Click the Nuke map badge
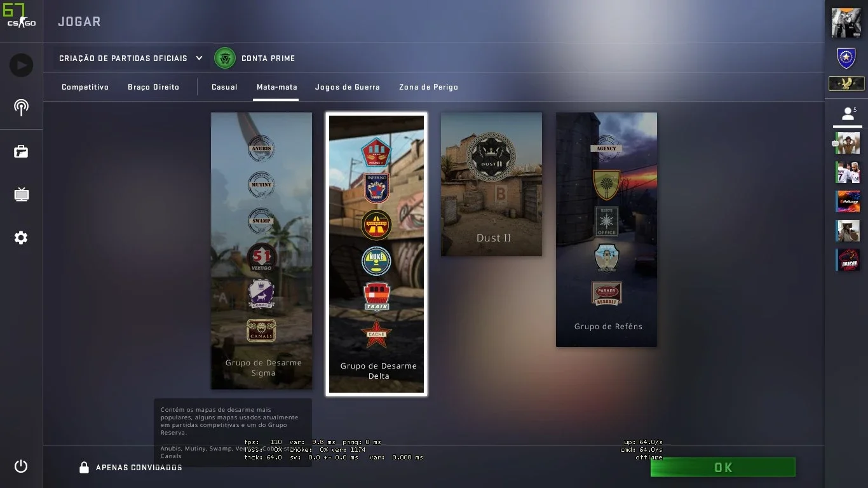The width and height of the screenshot is (868, 488). 376,261
